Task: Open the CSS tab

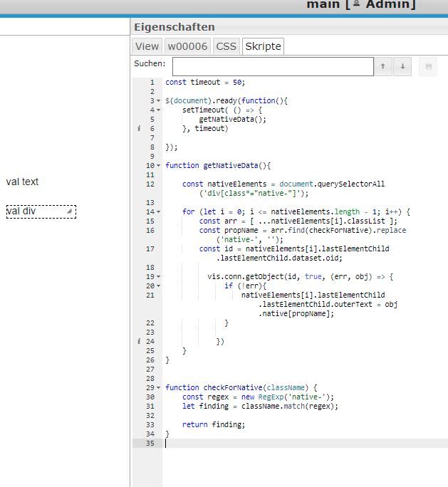Action: 226,46
